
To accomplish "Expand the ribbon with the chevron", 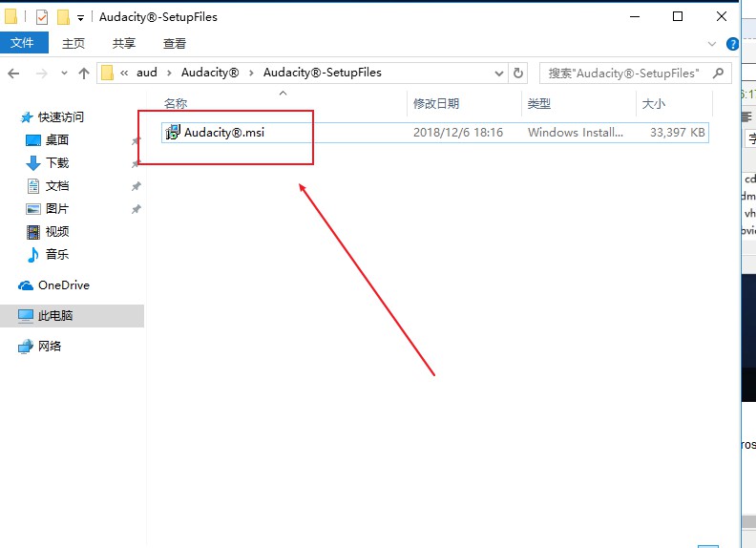I will (x=712, y=44).
